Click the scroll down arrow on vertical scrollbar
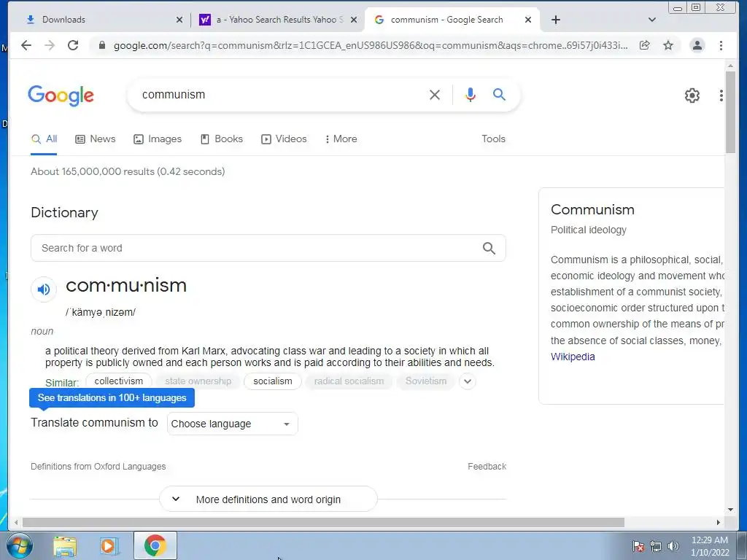 (x=730, y=510)
